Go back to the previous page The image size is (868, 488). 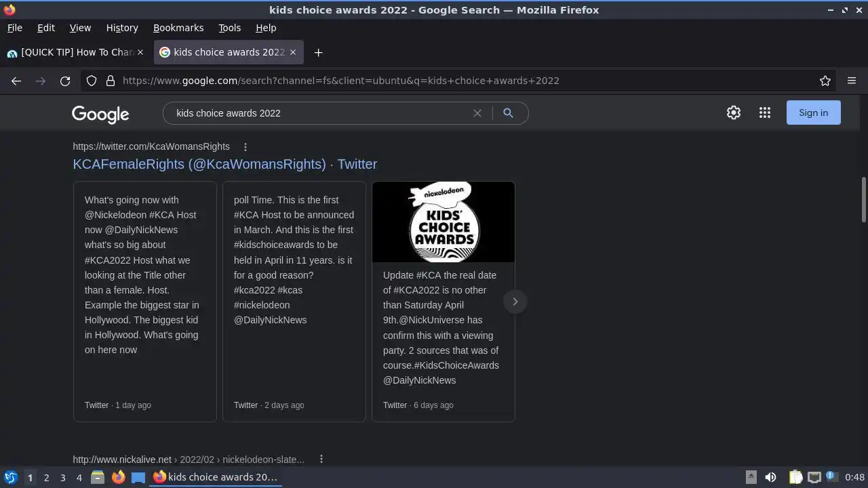tap(16, 81)
